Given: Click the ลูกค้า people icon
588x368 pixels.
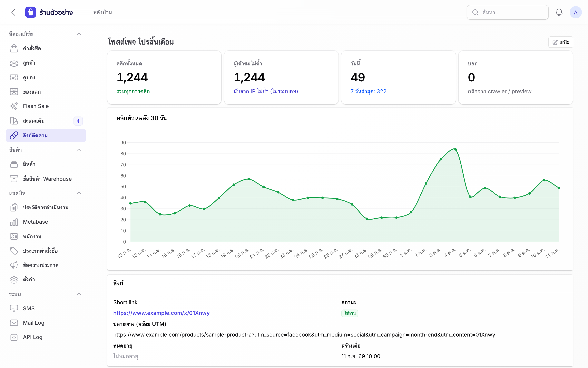Looking at the screenshot, I should click(14, 63).
